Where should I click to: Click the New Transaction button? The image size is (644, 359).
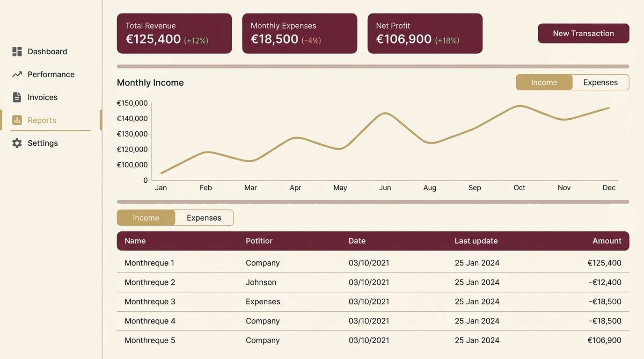pyautogui.click(x=583, y=33)
